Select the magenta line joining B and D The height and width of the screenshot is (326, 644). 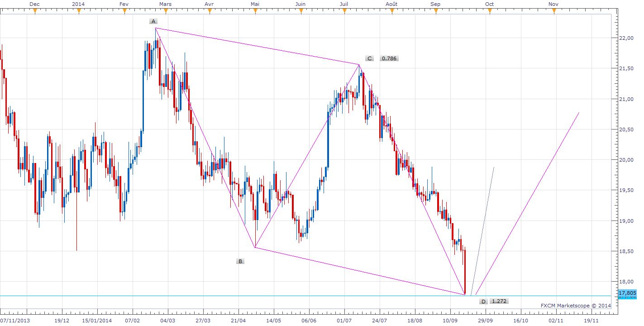(360, 271)
